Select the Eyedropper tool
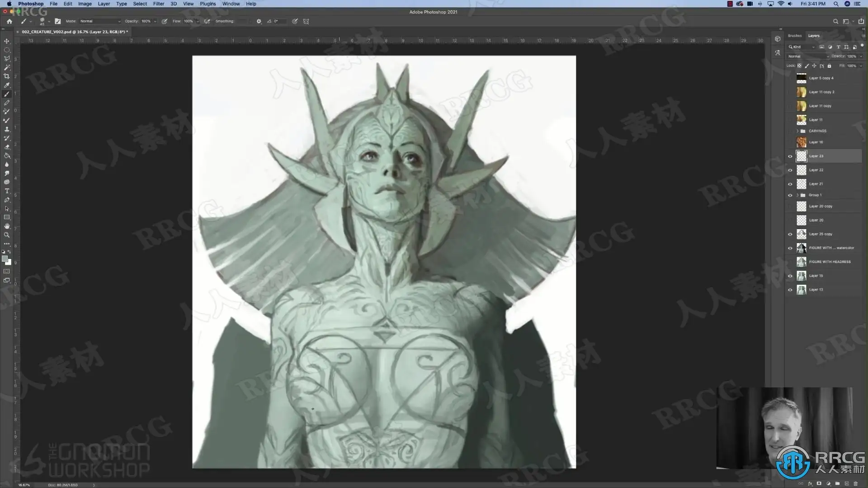 [7, 85]
